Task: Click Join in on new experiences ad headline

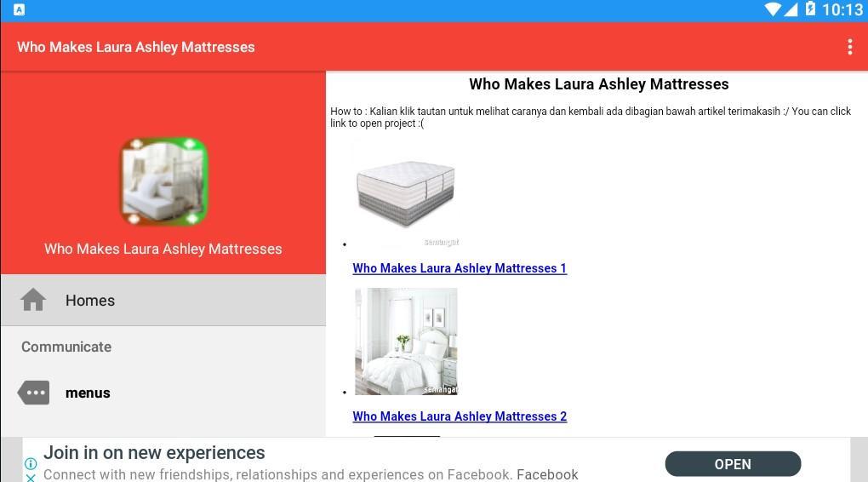Action: 154,453
